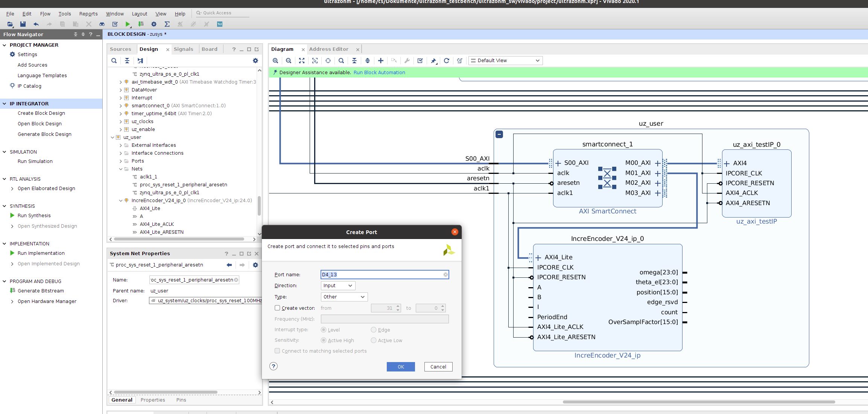Screen dimensions: 868x414
Task: Click Regenerate Layout icon in diagram toolbar
Action: coord(447,61)
